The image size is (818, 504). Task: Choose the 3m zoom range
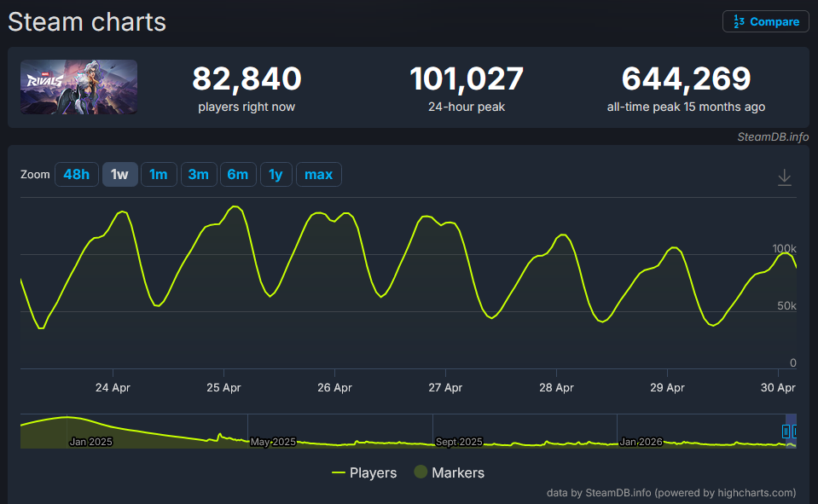(x=198, y=174)
